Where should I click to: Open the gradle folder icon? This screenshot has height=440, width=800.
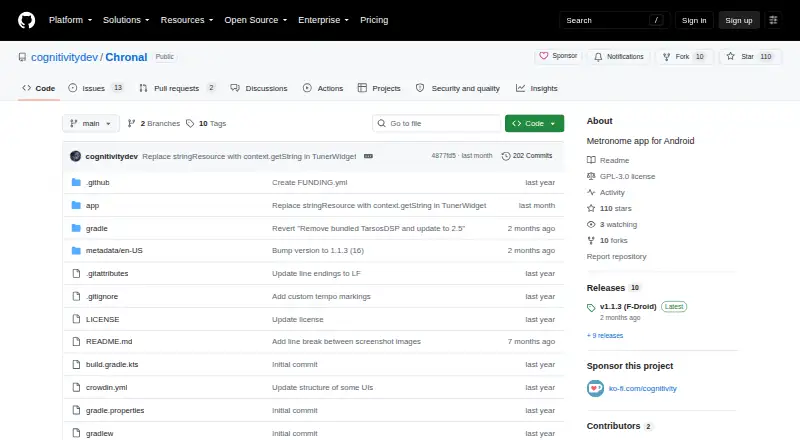[x=76, y=228]
